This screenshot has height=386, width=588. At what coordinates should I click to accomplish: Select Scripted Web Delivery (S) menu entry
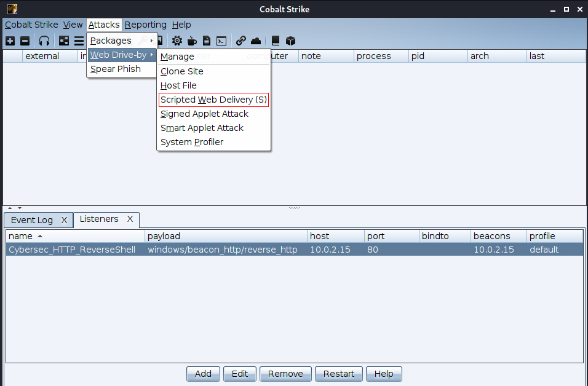tap(213, 100)
